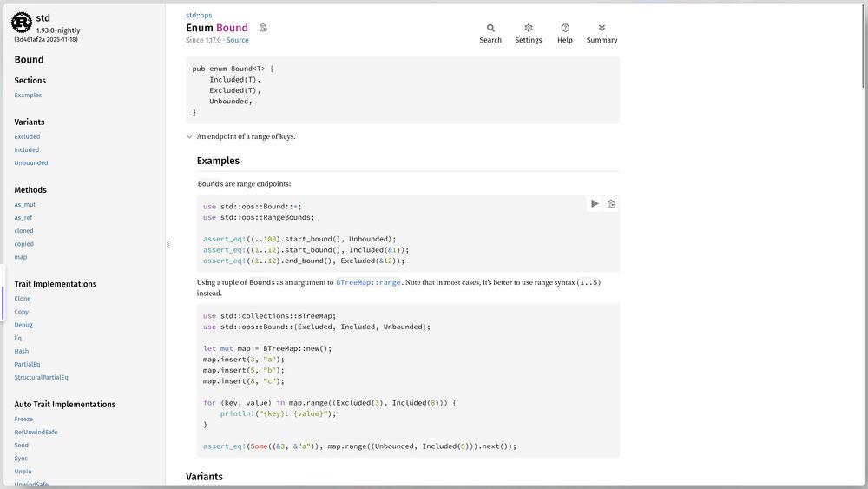Jump to the RefUnwindSafe auto trait
Image resolution: width=868 pixels, height=489 pixels.
(x=36, y=432)
